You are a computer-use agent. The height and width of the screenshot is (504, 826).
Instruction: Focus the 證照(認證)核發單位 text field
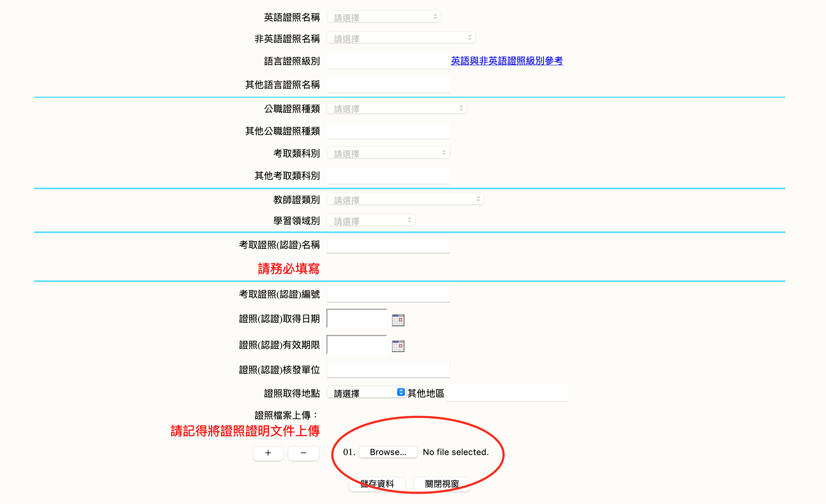(389, 370)
